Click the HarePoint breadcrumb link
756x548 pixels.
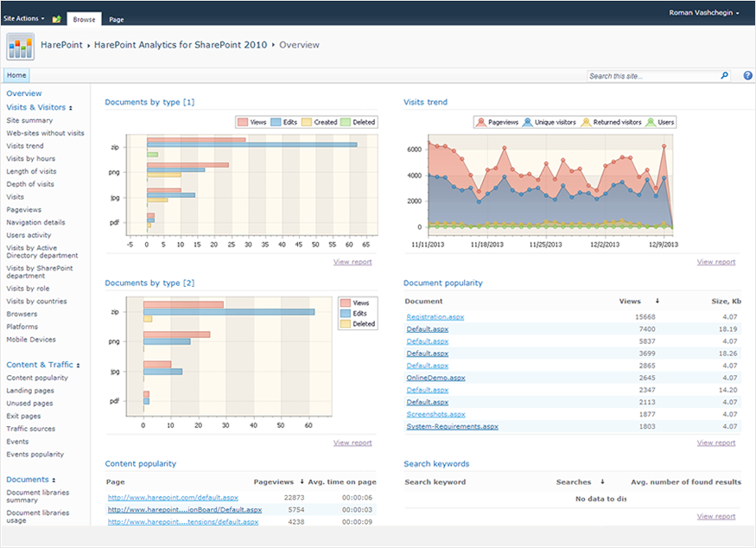(61, 45)
